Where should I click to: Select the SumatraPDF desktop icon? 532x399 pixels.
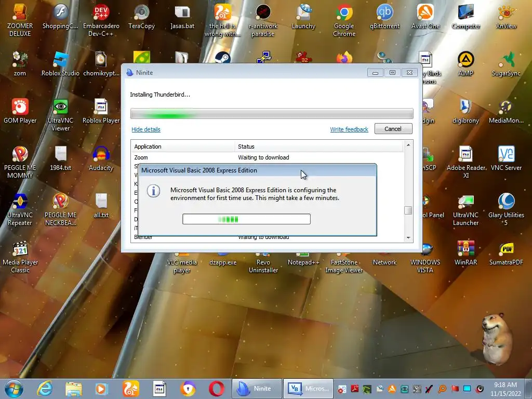pos(506,253)
